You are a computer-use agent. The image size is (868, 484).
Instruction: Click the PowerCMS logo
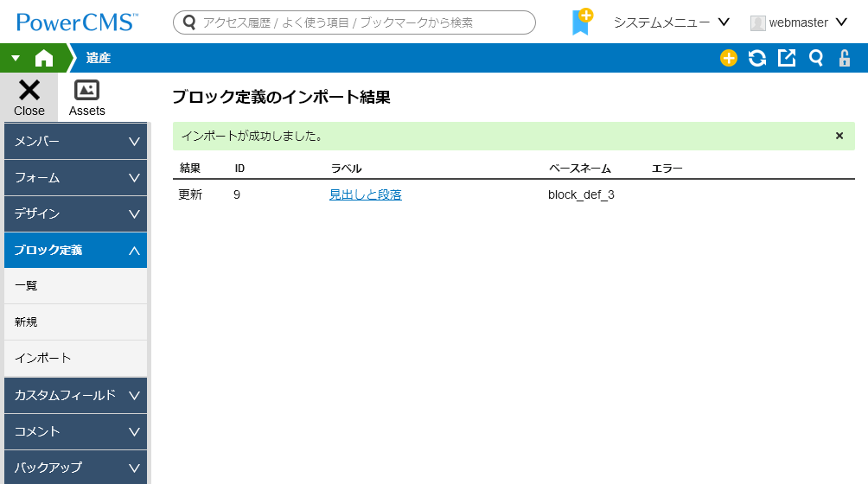[x=78, y=22]
